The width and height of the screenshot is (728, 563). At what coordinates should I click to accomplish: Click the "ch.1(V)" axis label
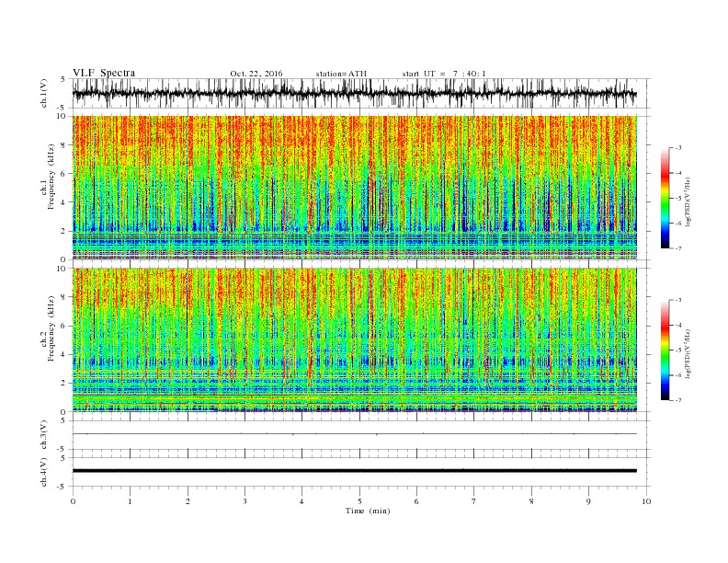44,93
